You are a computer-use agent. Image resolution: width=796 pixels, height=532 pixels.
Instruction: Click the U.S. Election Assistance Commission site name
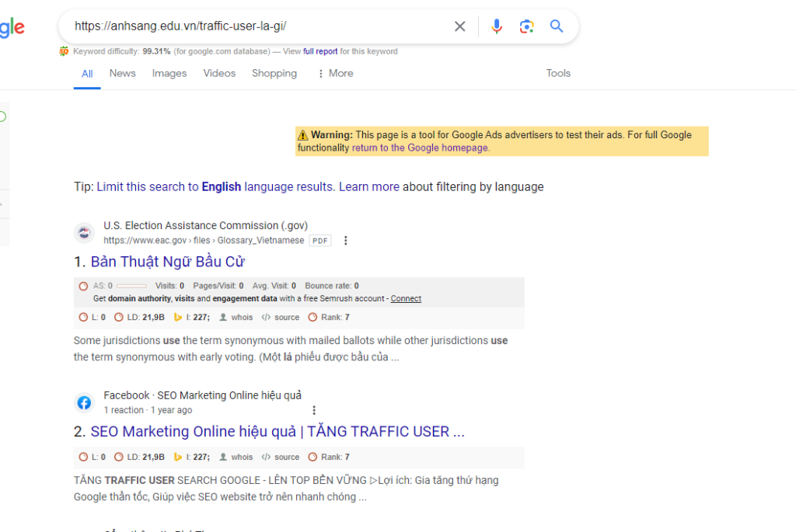[205, 226]
